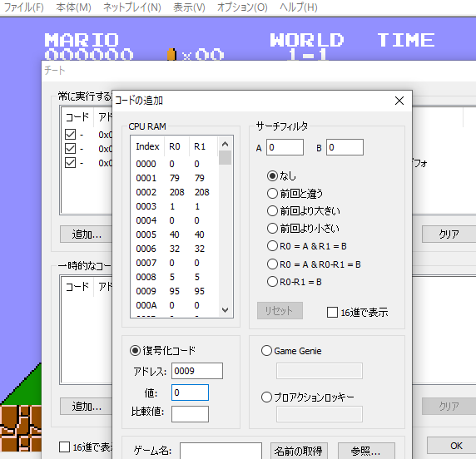Select the R0-R1 = B filter
This screenshot has width=476, height=459.
click(x=272, y=282)
